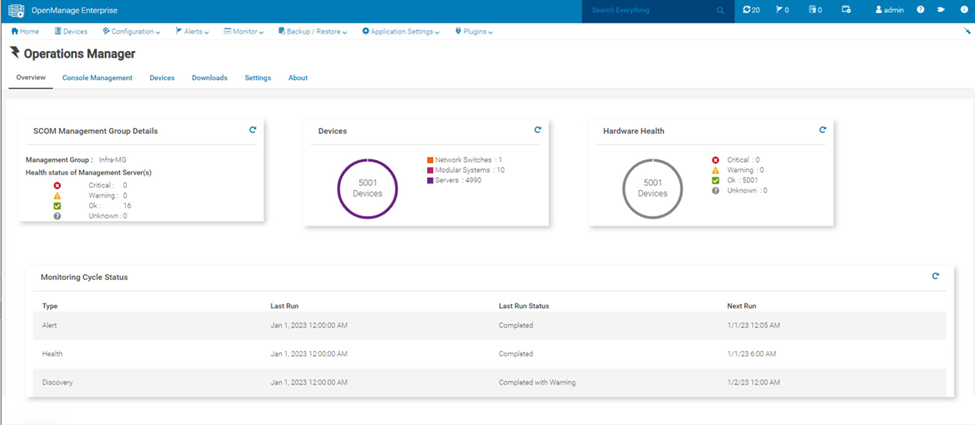
Task: Open the alerts flag counter icon
Action: [x=782, y=10]
